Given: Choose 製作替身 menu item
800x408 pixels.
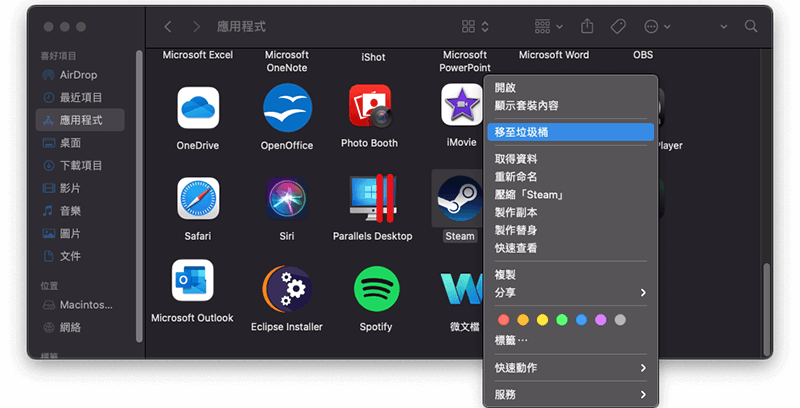Looking at the screenshot, I should coord(570,231).
